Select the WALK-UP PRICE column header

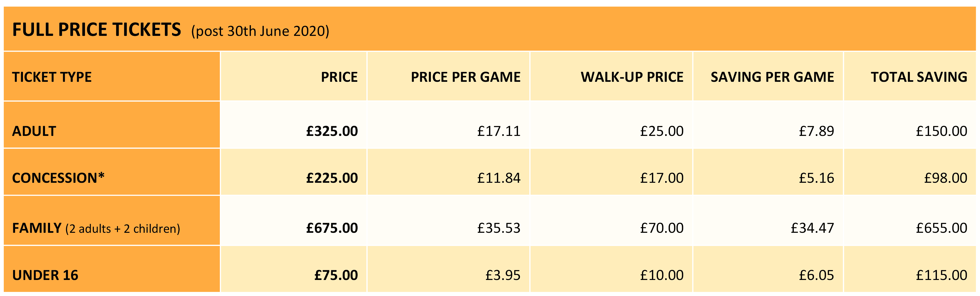[x=632, y=77]
